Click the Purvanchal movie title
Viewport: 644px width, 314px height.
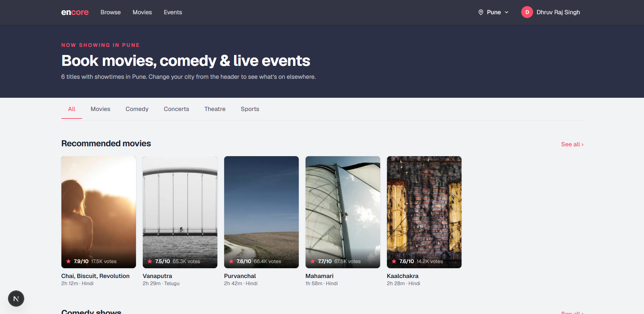tap(240, 276)
